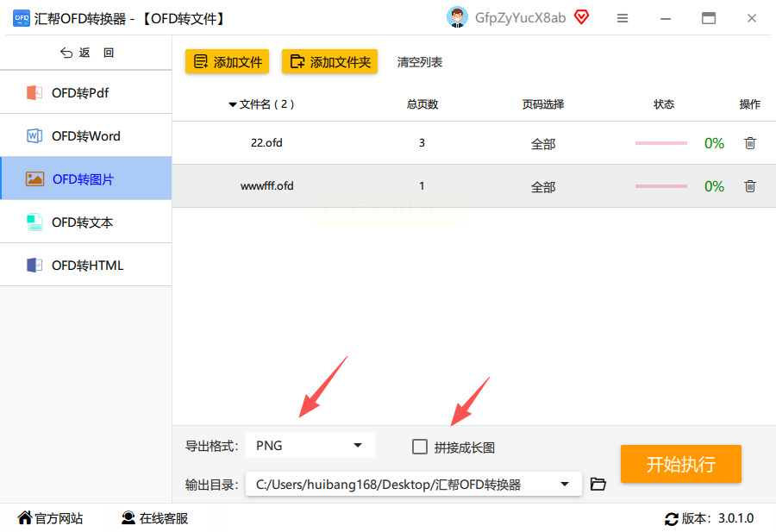This screenshot has width=776, height=532.
Task: Delete the 22.ofd row with trash icon
Action: pos(750,143)
